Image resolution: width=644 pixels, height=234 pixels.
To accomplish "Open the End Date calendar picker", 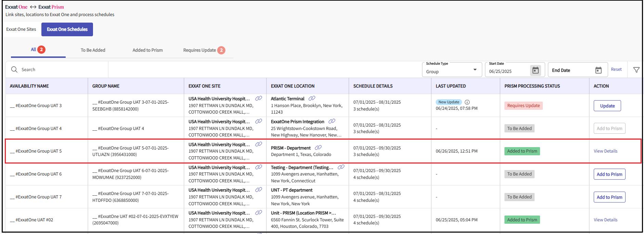I will (598, 70).
